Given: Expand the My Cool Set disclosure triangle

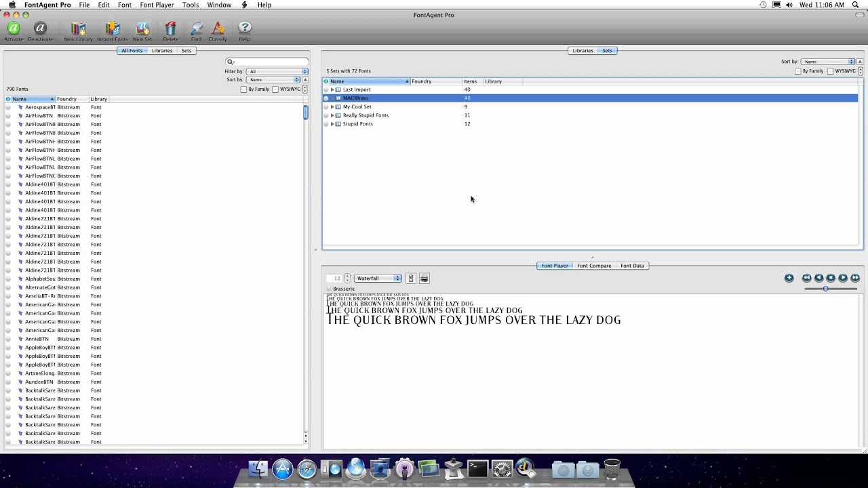Looking at the screenshot, I should click(x=332, y=107).
